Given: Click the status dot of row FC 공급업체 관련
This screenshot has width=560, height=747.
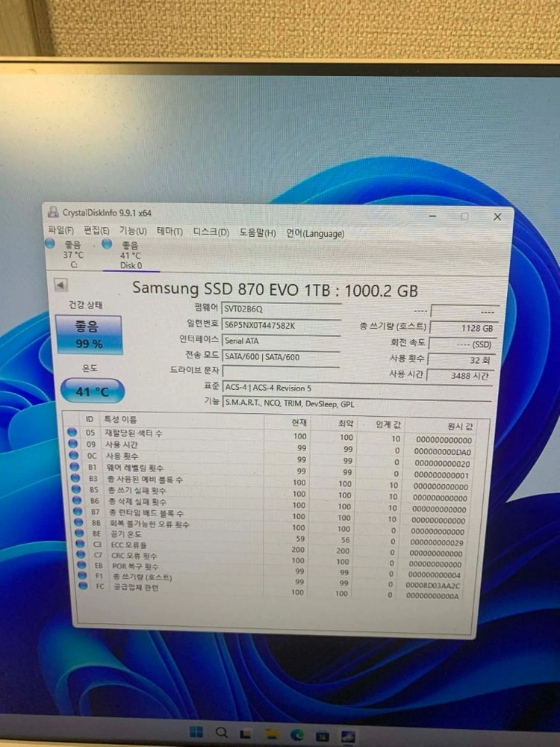Looking at the screenshot, I should click(84, 586).
